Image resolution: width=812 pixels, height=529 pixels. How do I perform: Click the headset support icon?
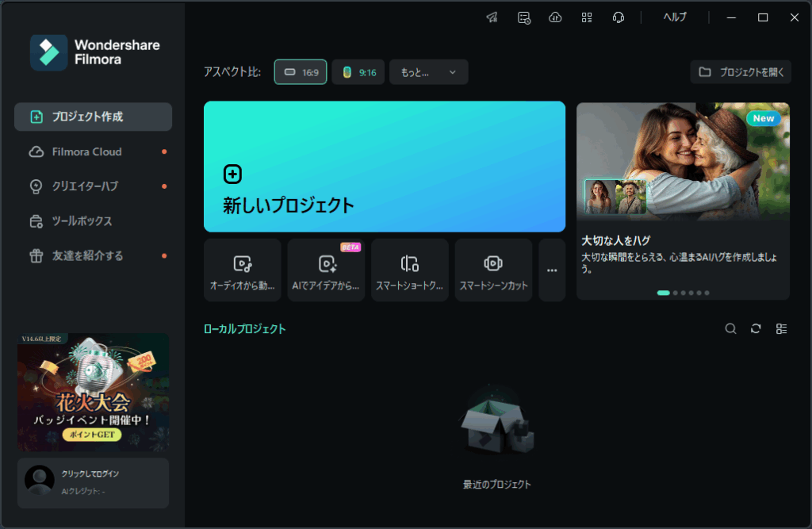coord(619,17)
